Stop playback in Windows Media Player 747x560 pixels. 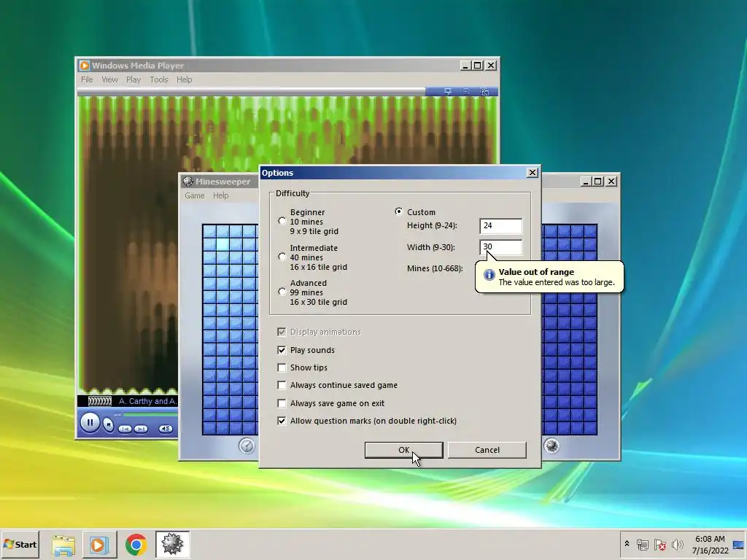pos(109,425)
